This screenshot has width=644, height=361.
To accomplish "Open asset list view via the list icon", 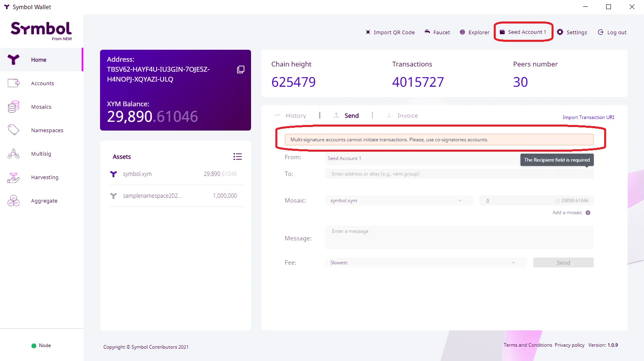I will [238, 156].
